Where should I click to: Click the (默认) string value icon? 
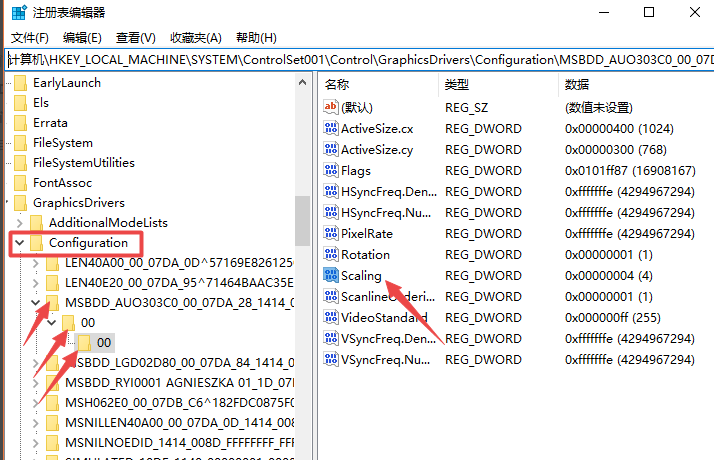point(331,107)
